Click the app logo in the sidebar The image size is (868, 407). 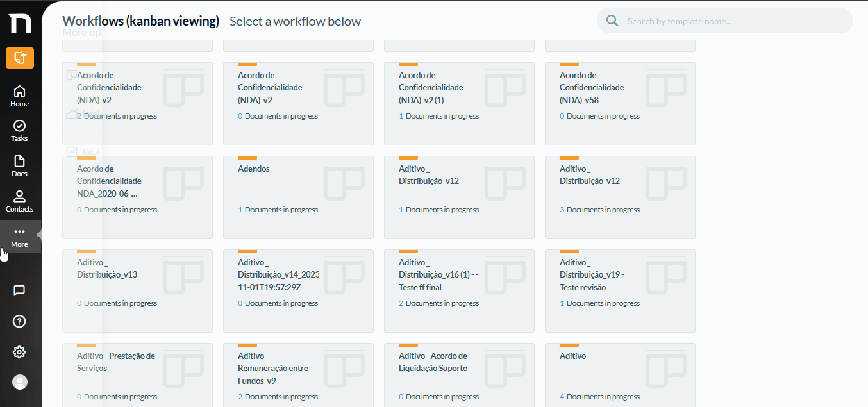pos(20,23)
